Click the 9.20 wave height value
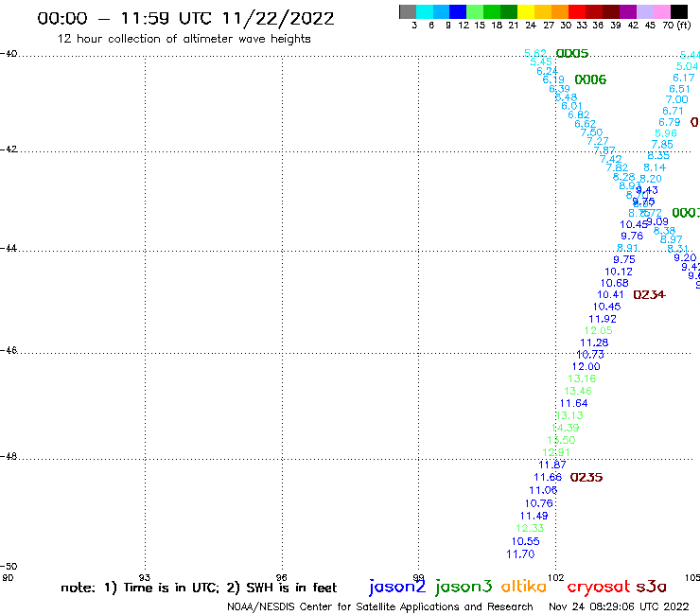The height and width of the screenshot is (615, 700). (685, 257)
